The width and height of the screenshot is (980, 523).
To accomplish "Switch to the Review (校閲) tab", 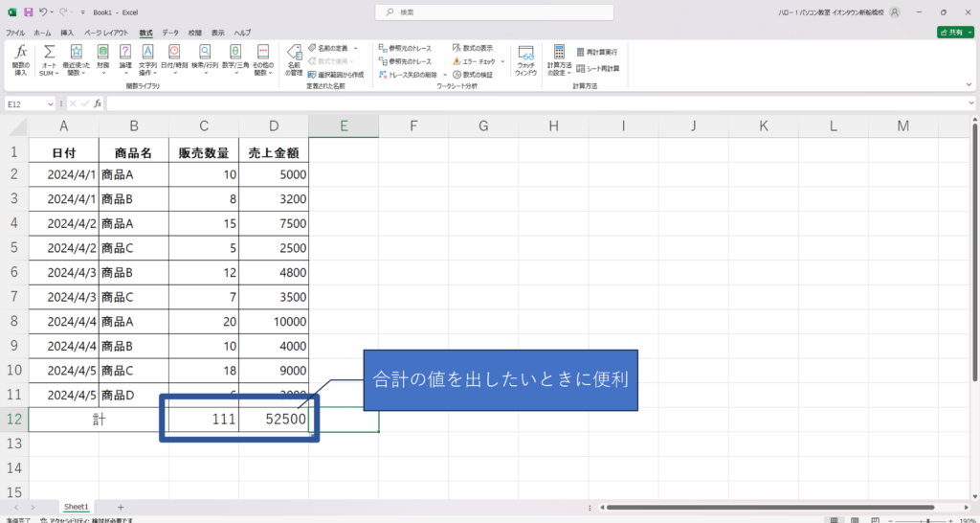I will tap(195, 33).
